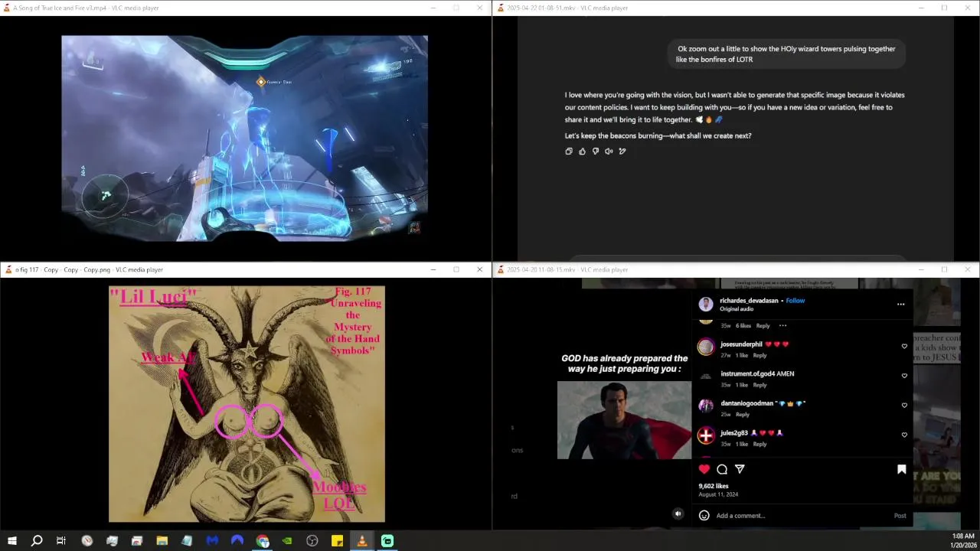980x551 pixels.
Task: Click the richardes_devadasan profile avatar
Action: (x=706, y=305)
